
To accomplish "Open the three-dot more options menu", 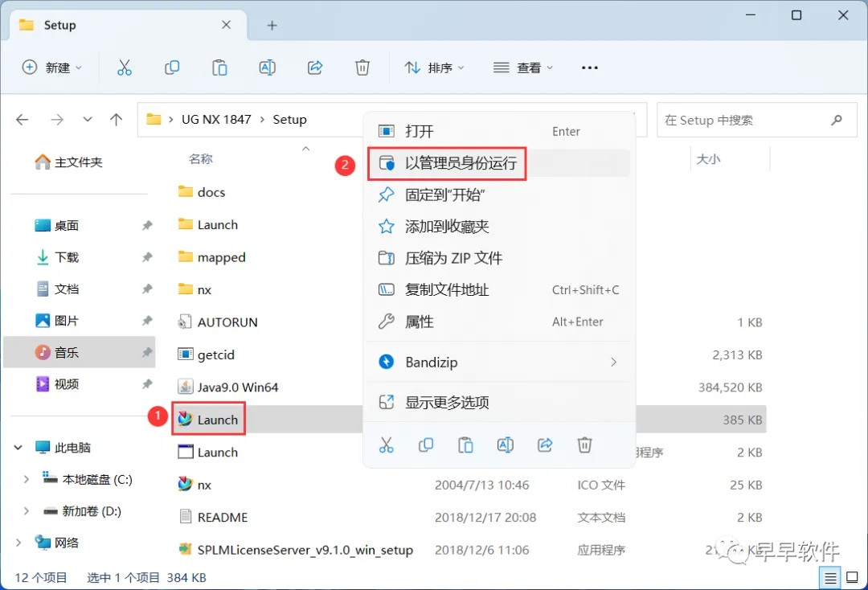I will click(590, 68).
